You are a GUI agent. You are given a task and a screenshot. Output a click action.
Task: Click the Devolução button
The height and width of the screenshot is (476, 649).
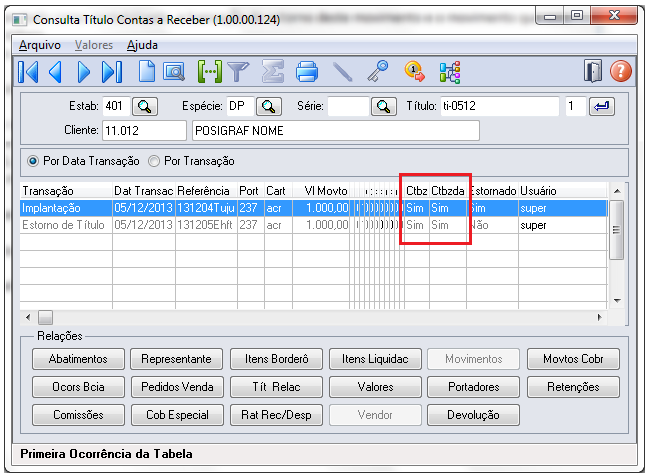[x=474, y=415]
